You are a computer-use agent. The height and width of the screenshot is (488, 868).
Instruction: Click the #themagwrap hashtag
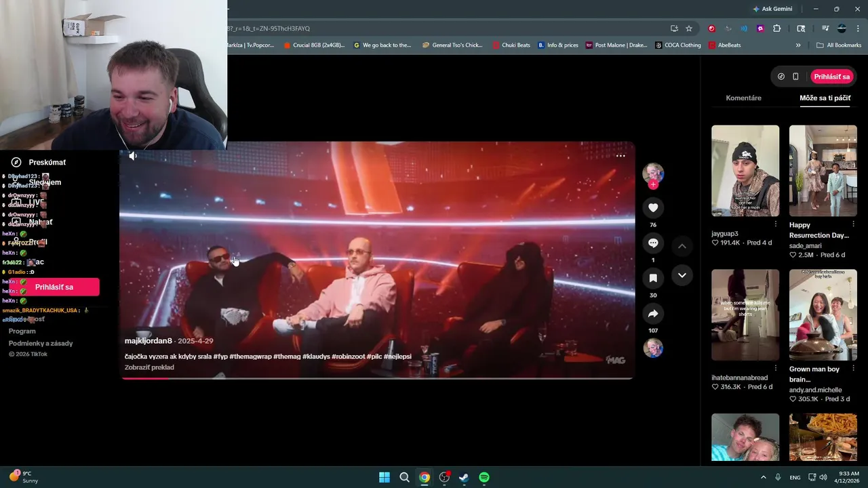point(250,357)
